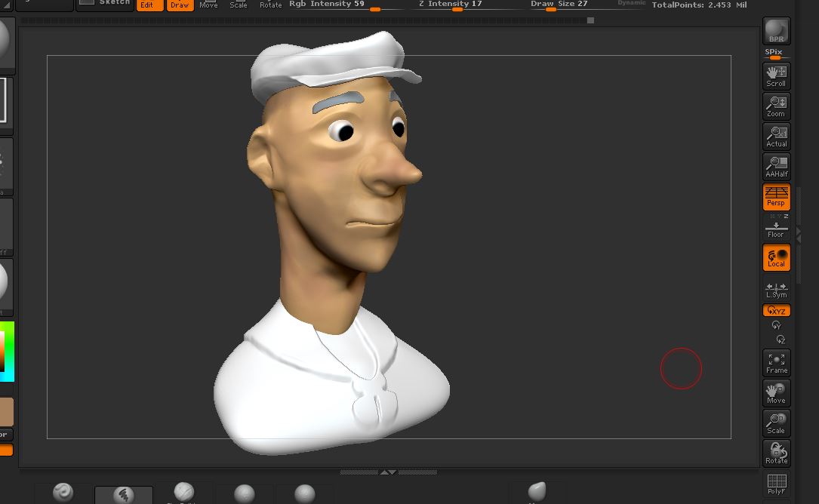Activate Scale transform mode in top shelf
819x504 pixels.
tap(239, 5)
